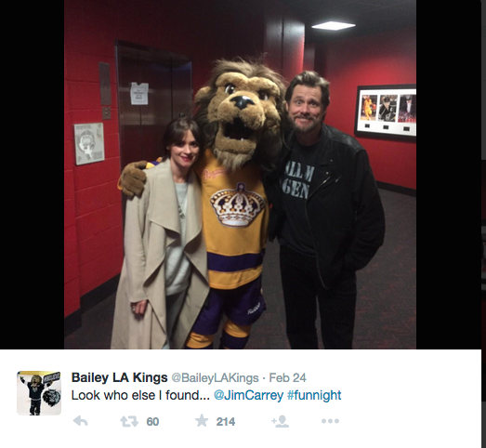Click the Bailey LA Kings display name
The width and height of the screenshot is (486, 448).
[x=119, y=377]
